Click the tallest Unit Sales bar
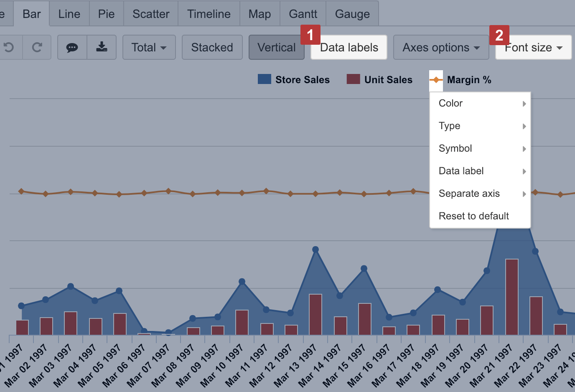Image resolution: width=575 pixels, height=392 pixels. [x=511, y=297]
